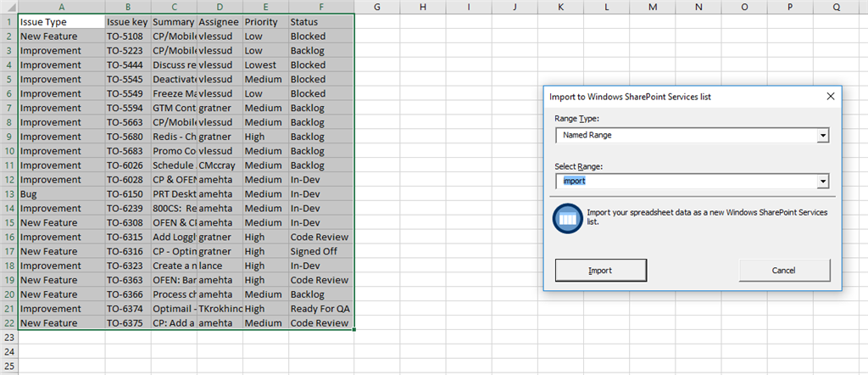Click cell containing 'TO-5223'
The image size is (868, 375).
click(x=128, y=50)
